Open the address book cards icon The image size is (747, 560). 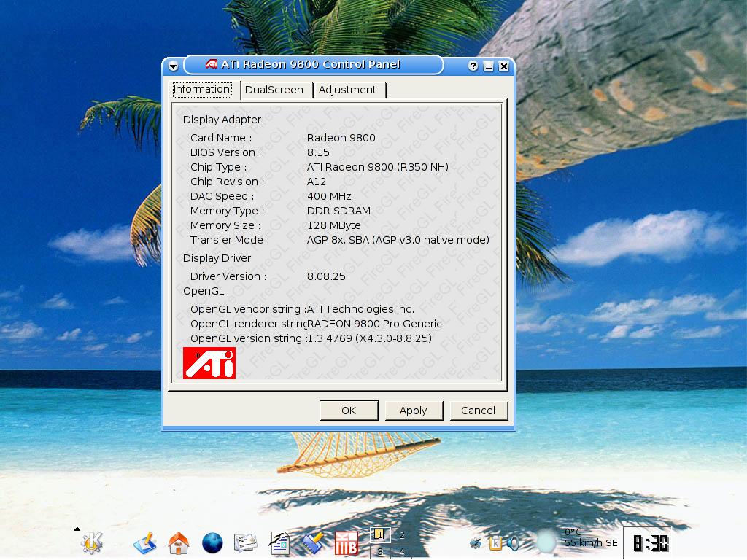[x=245, y=543]
